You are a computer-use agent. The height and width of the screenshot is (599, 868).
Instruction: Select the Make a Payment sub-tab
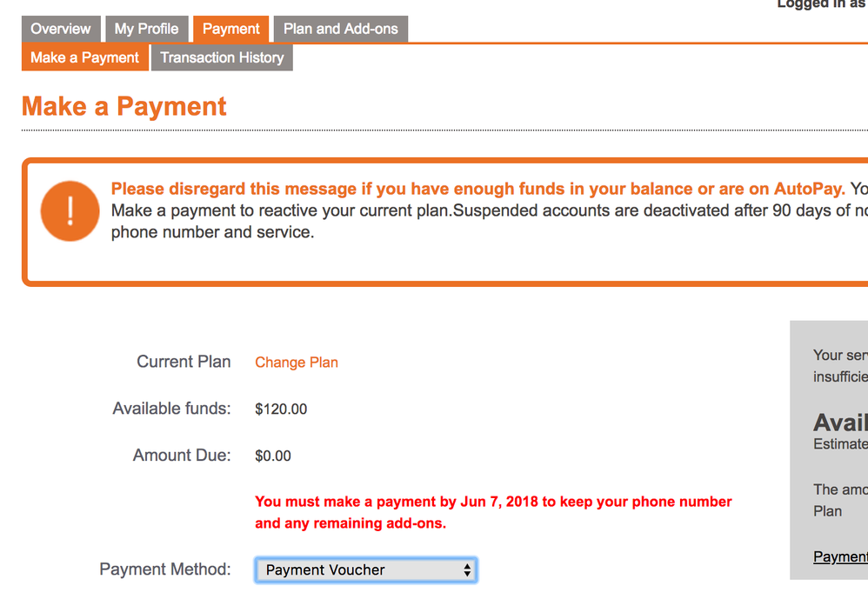point(84,57)
